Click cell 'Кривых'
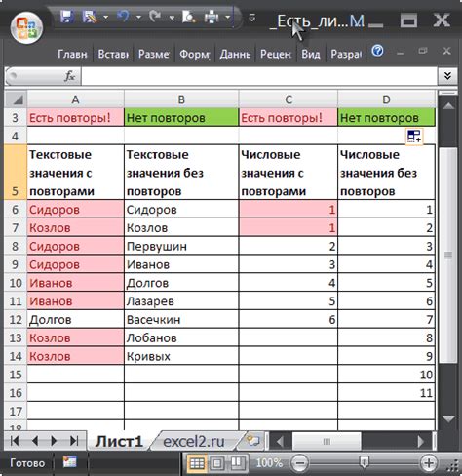The image size is (462, 476). click(x=181, y=356)
